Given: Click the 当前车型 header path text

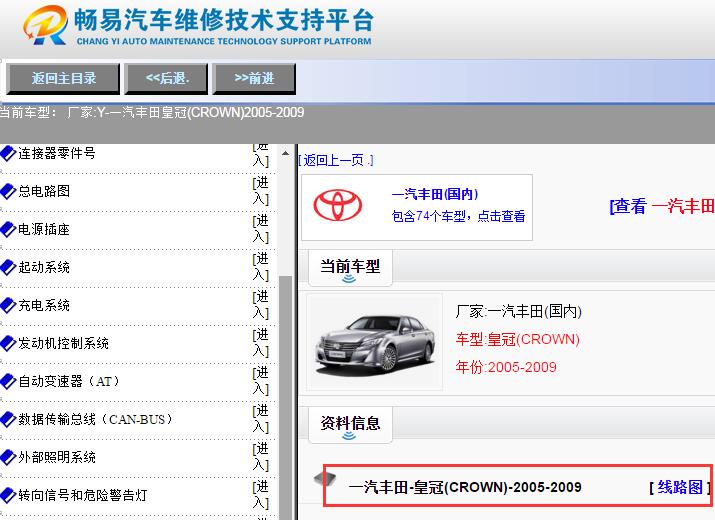Looking at the screenshot, I should [x=152, y=112].
